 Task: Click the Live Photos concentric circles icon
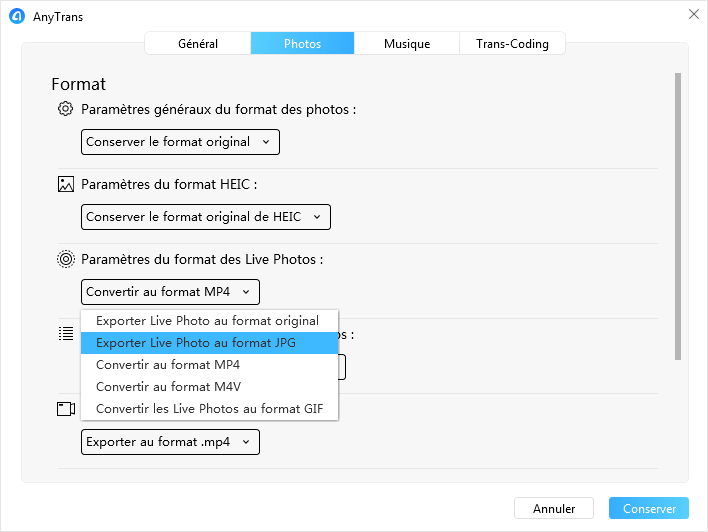point(66,259)
